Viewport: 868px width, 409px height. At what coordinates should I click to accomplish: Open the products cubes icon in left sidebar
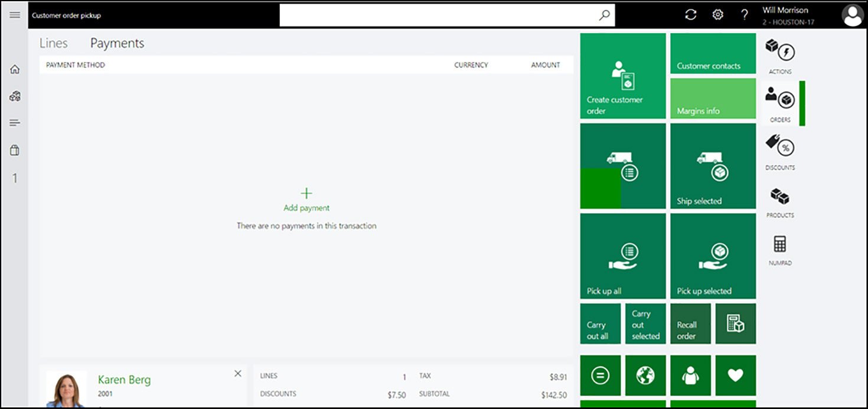pos(15,96)
